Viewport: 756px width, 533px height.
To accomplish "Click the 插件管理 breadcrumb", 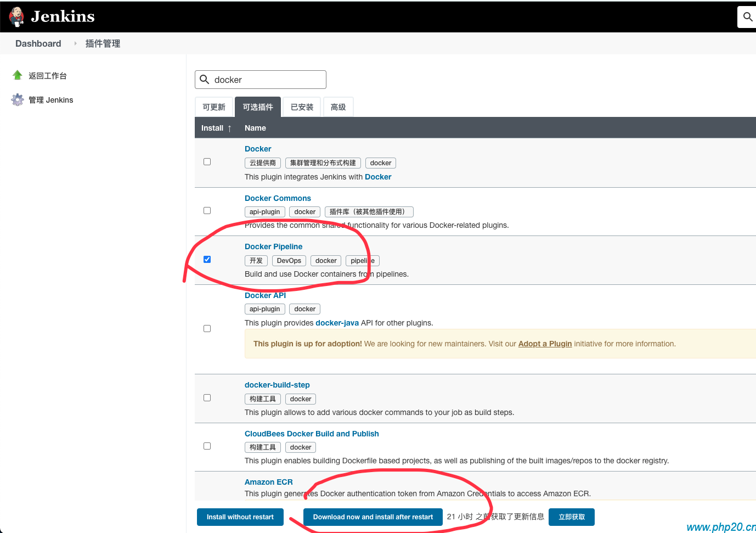I will click(x=103, y=43).
